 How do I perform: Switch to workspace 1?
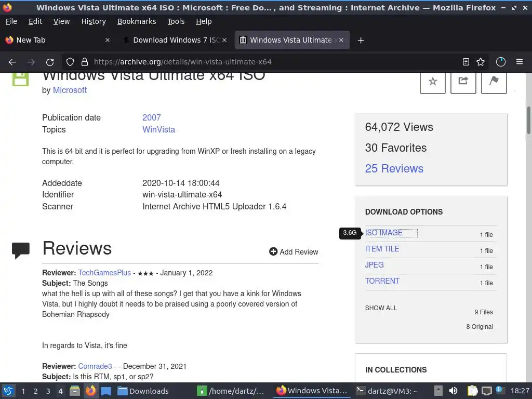click(x=23, y=391)
